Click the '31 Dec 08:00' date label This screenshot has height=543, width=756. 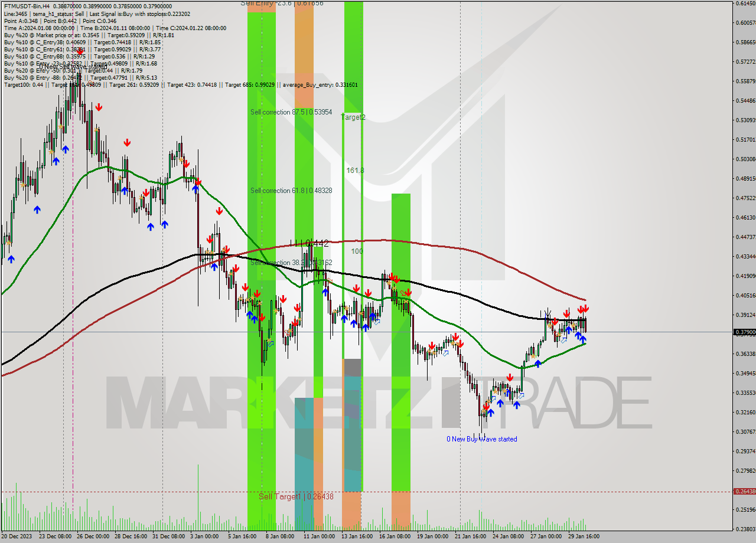170,537
